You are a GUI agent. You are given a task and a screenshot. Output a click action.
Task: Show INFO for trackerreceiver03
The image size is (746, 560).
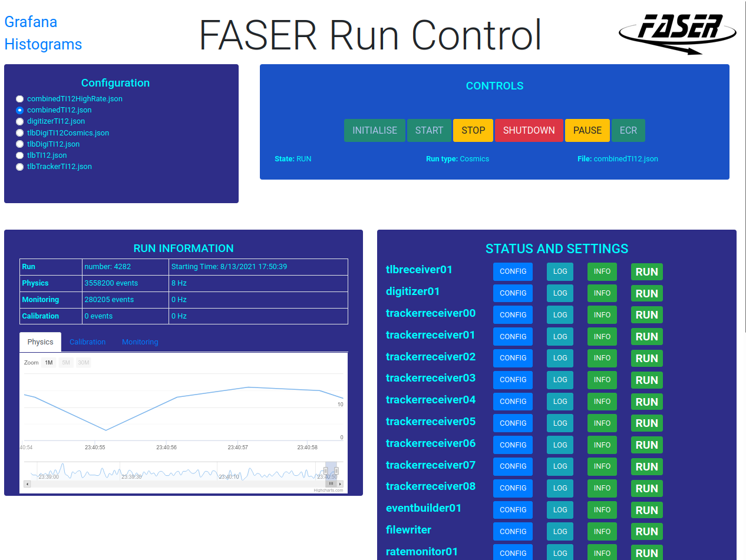pyautogui.click(x=602, y=380)
